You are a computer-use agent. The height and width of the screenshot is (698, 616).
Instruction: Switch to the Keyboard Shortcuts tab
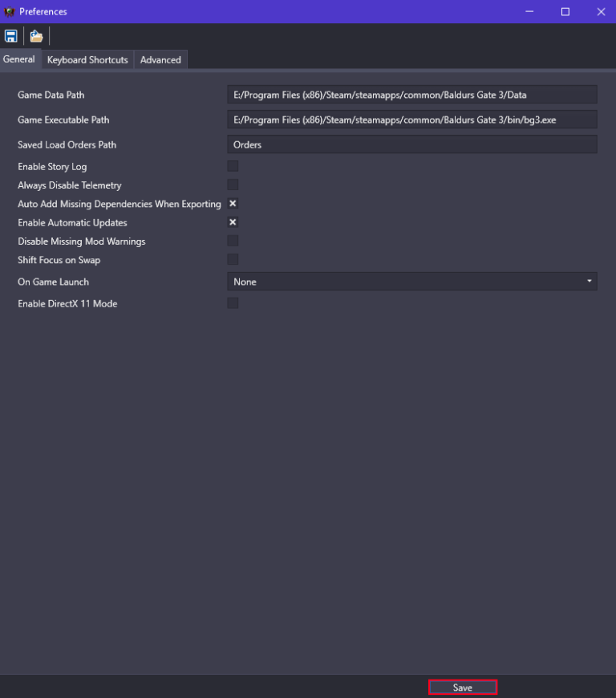87,60
